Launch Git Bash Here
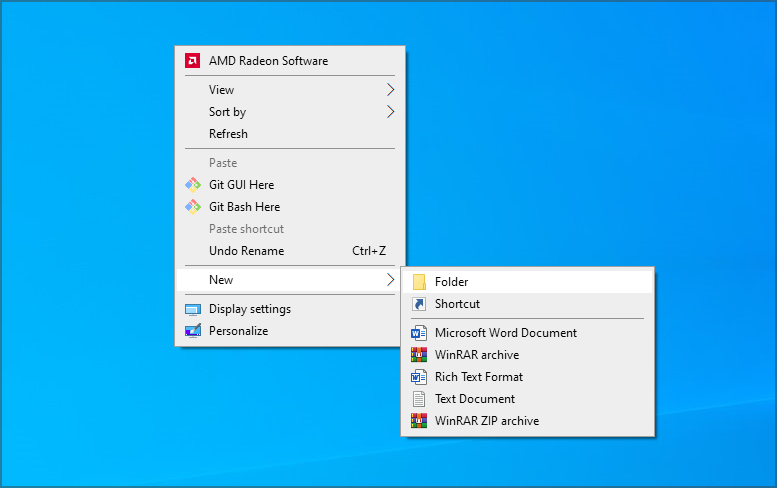This screenshot has height=488, width=777. click(290, 207)
